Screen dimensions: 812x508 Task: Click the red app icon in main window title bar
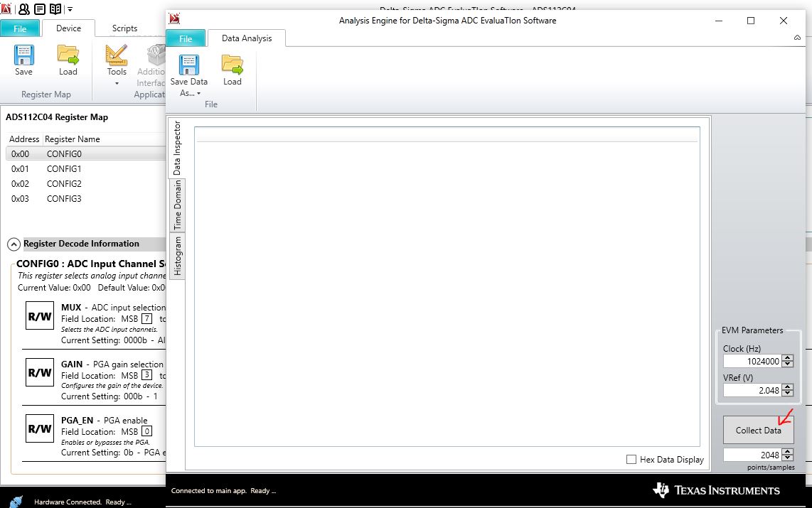point(6,8)
